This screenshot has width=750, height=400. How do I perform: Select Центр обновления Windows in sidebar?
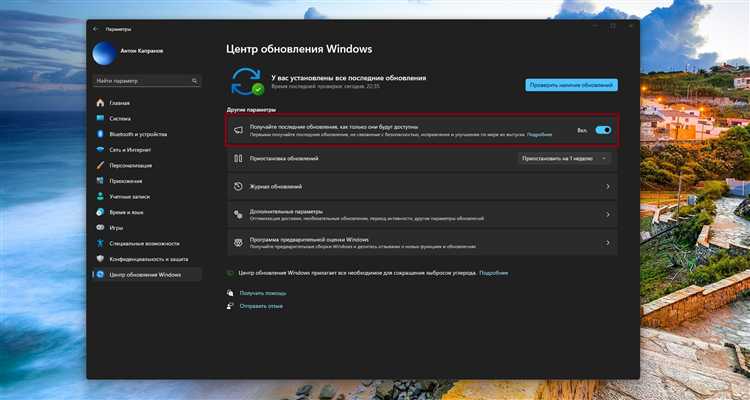pyautogui.click(x=146, y=275)
